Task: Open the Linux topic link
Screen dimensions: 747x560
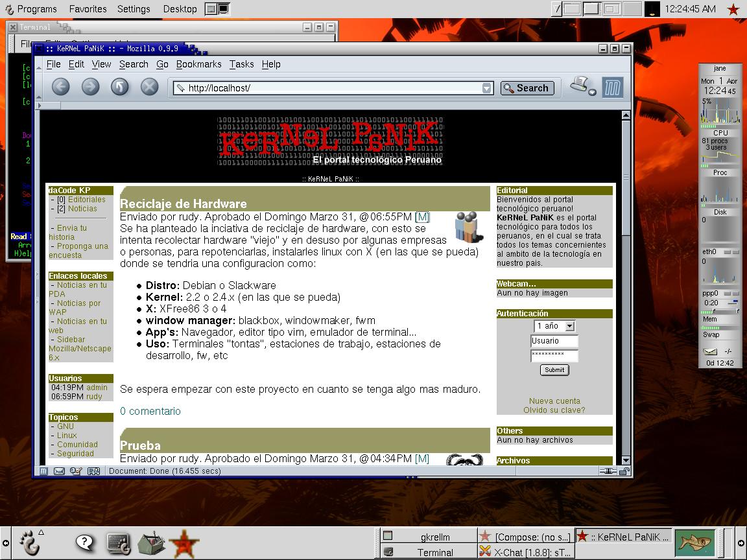Action: pyautogui.click(x=67, y=436)
